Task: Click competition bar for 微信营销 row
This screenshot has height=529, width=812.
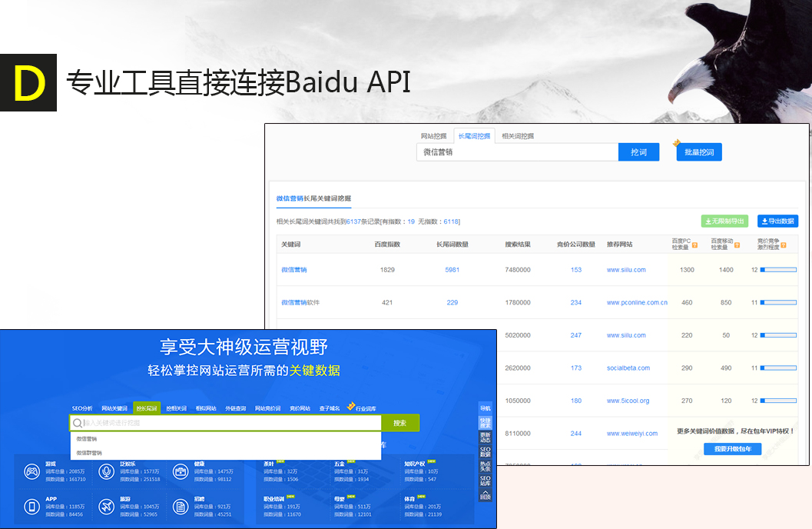Action: tap(778, 270)
